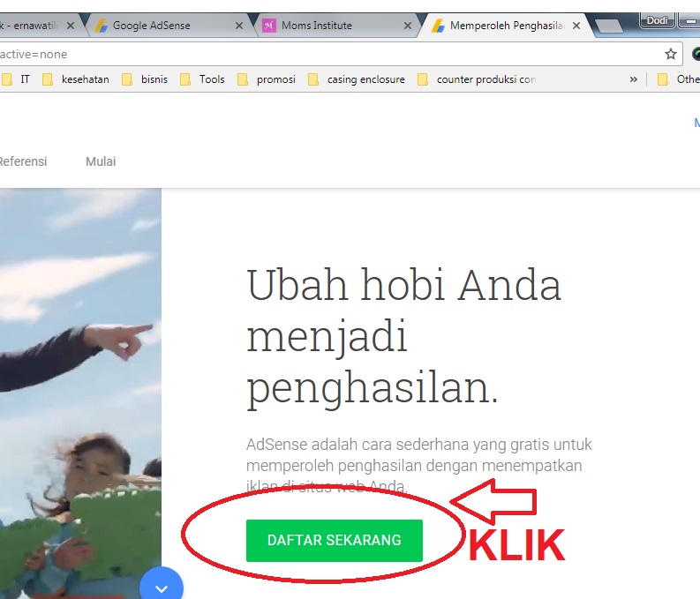Open the promosi bookmarks folder
Viewport: 700px width, 599px height.
tap(267, 79)
